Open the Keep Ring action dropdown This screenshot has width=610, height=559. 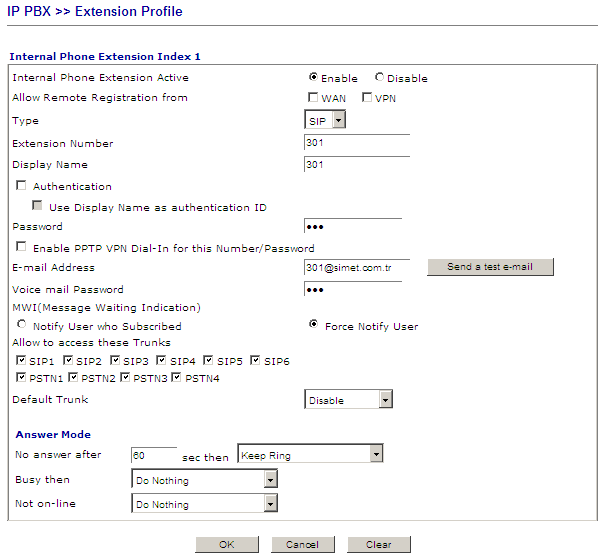coord(310,455)
